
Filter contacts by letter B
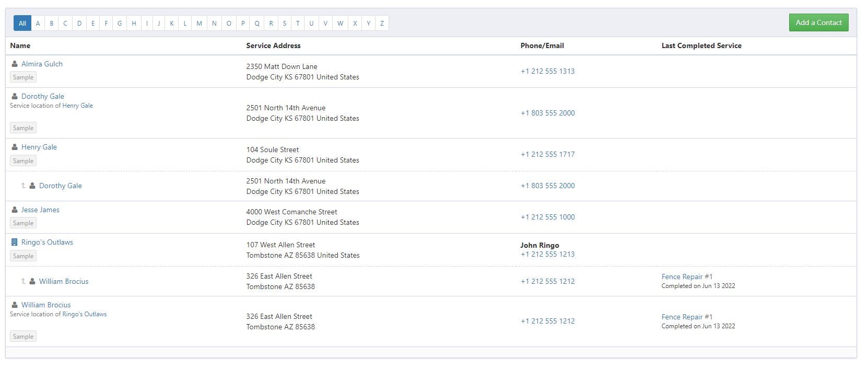pyautogui.click(x=51, y=23)
